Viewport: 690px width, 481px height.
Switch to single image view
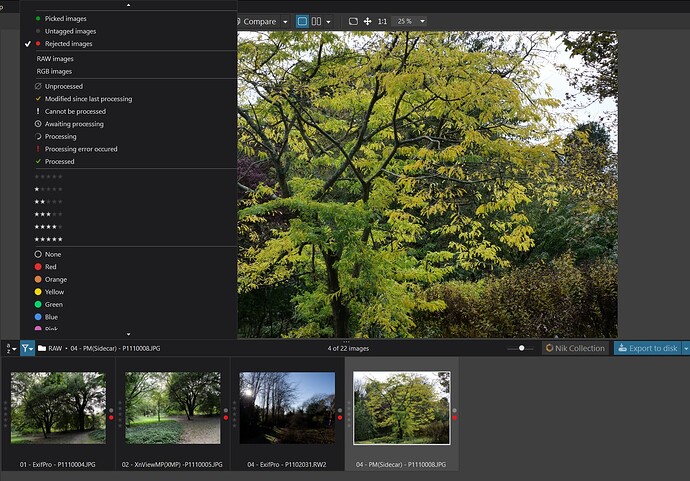pyautogui.click(x=302, y=21)
